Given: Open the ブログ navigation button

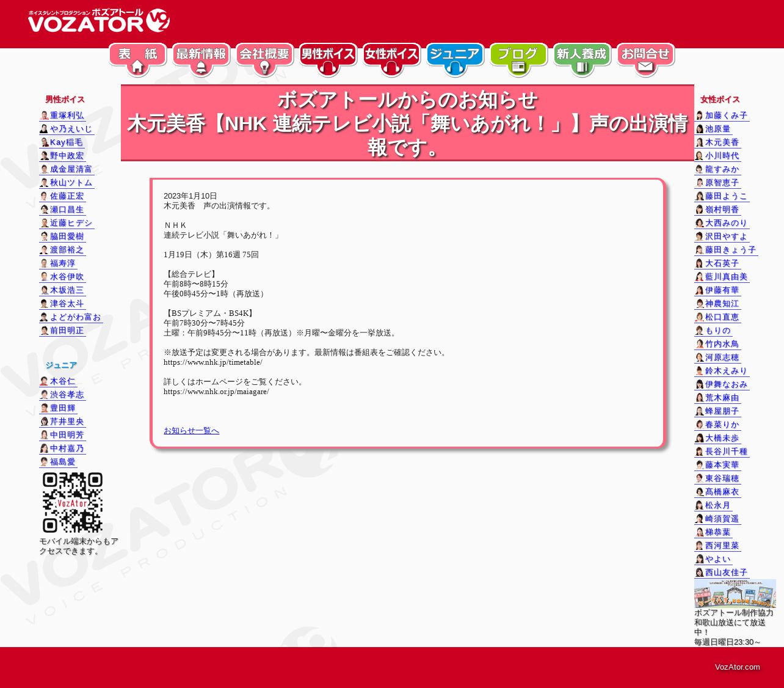Looking at the screenshot, I should pos(519,60).
